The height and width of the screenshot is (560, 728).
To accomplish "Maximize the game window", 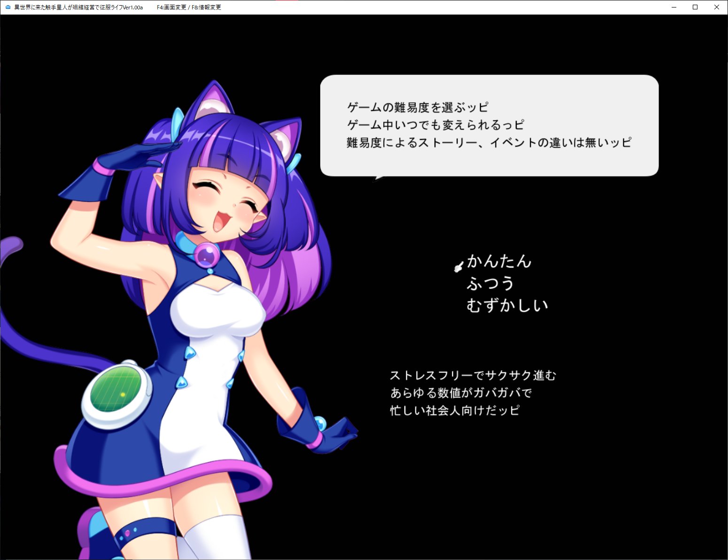I will click(x=695, y=7).
